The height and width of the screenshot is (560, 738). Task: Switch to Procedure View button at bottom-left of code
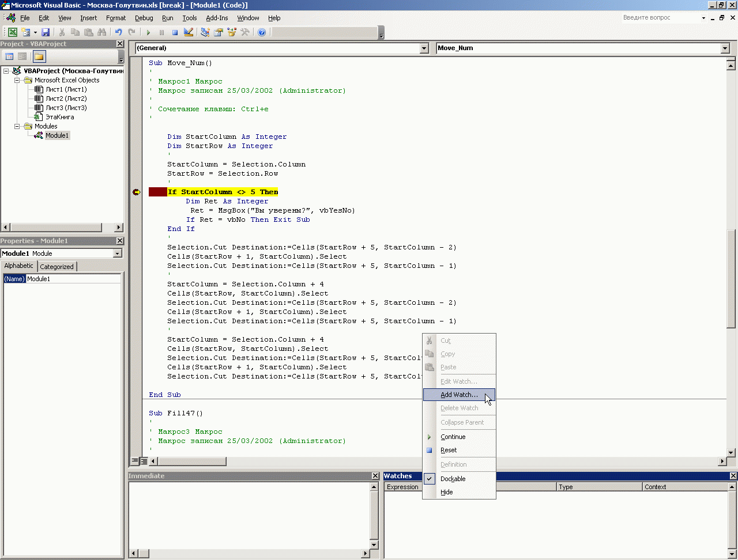[x=135, y=461]
